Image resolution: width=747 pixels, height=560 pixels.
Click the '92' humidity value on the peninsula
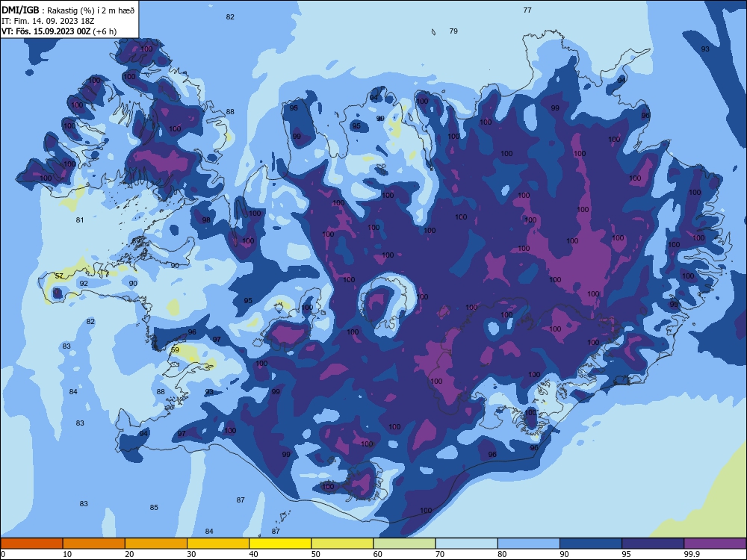pos(84,283)
